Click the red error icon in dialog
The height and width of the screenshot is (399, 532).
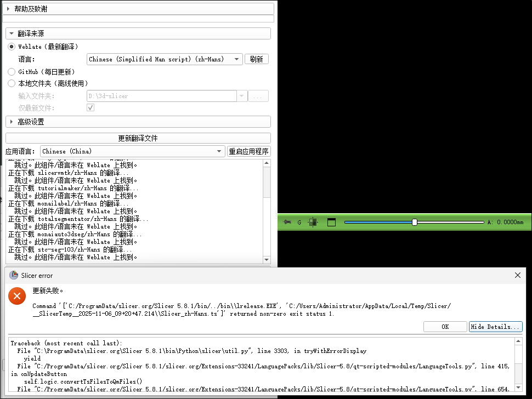click(x=17, y=297)
